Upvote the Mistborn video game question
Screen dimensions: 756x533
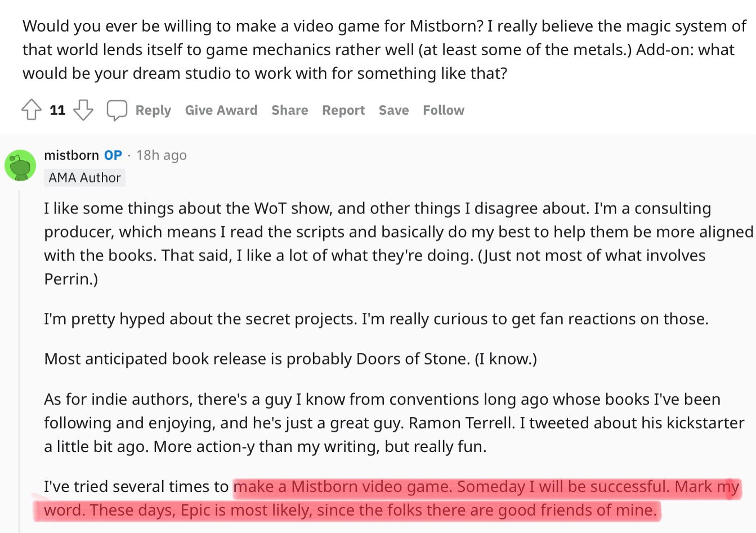pyautogui.click(x=32, y=110)
